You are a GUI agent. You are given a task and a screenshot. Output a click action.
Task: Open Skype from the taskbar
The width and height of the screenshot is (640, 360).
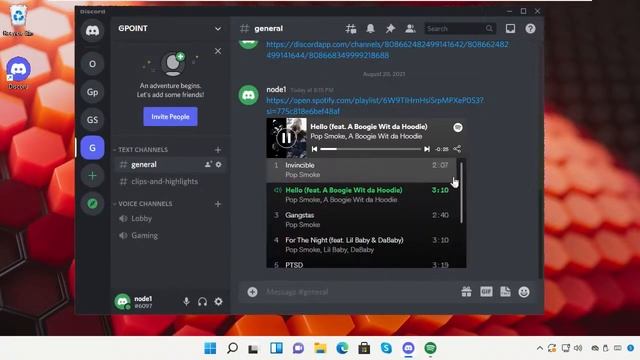(386, 348)
